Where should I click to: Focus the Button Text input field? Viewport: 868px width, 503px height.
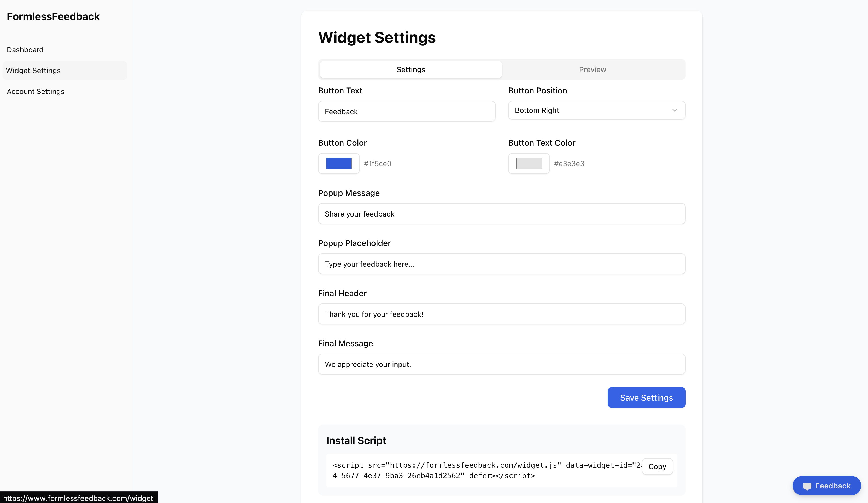click(x=406, y=111)
